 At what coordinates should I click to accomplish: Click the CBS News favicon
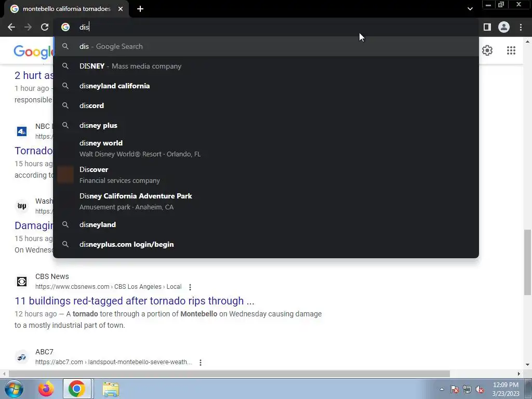[x=22, y=281]
